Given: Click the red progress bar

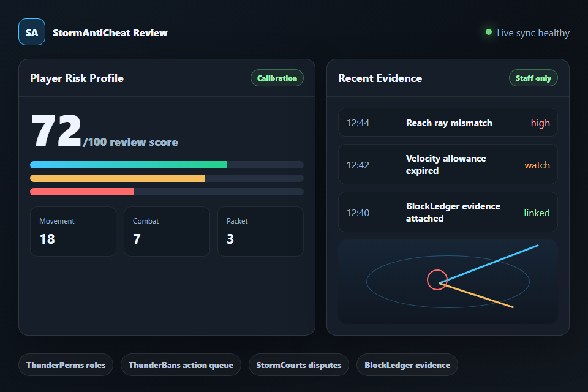Looking at the screenshot, I should click(82, 192).
